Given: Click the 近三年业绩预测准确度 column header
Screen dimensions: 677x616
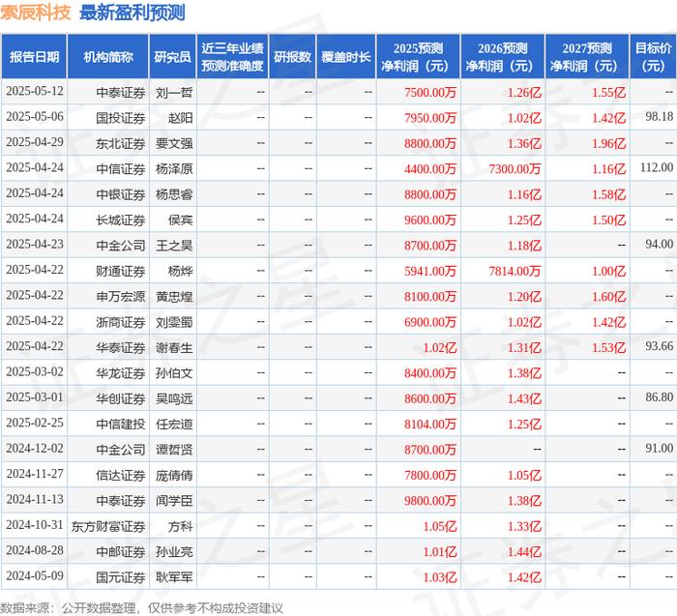Looking at the screenshot, I should [232, 56].
